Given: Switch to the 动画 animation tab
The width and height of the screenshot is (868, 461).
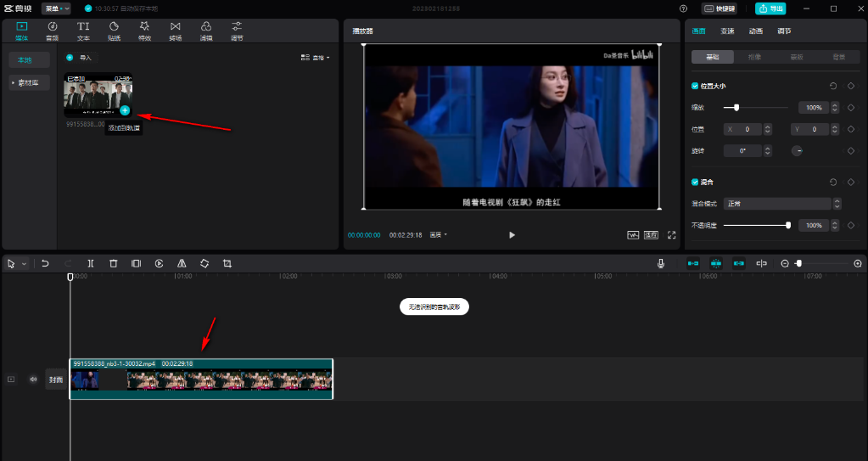Looking at the screenshot, I should (756, 31).
